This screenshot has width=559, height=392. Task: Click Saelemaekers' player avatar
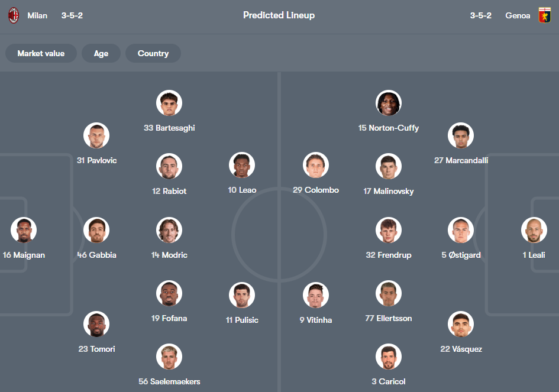click(x=169, y=357)
